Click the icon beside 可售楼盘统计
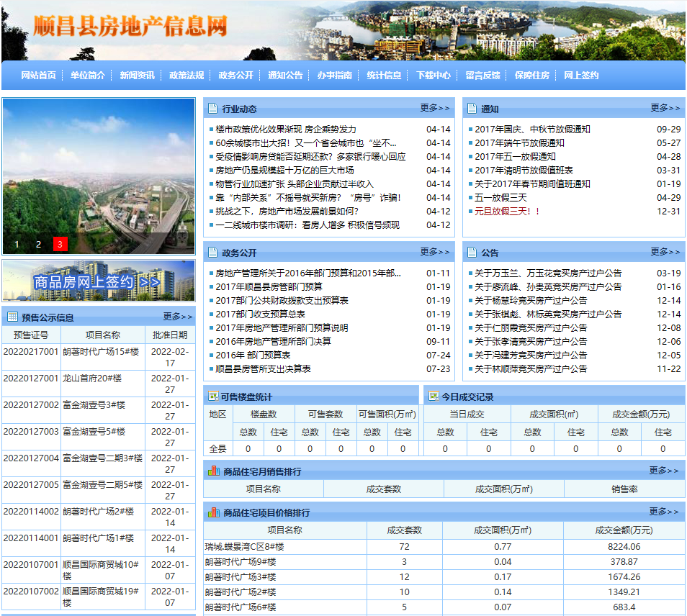687x616 pixels. [x=213, y=397]
